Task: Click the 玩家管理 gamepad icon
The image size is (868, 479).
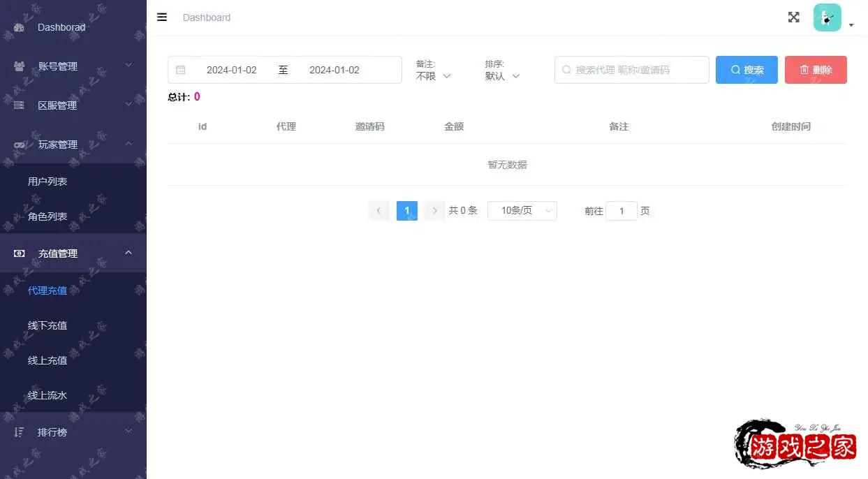Action: pyautogui.click(x=20, y=145)
